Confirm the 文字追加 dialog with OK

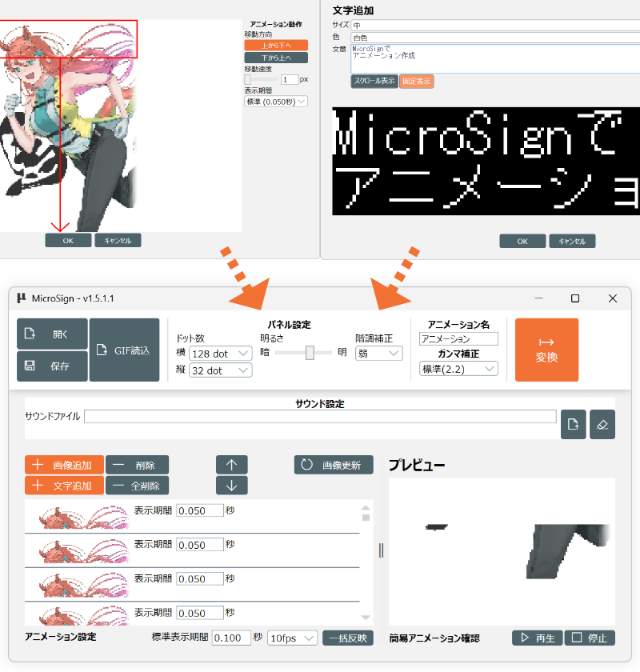coord(522,242)
